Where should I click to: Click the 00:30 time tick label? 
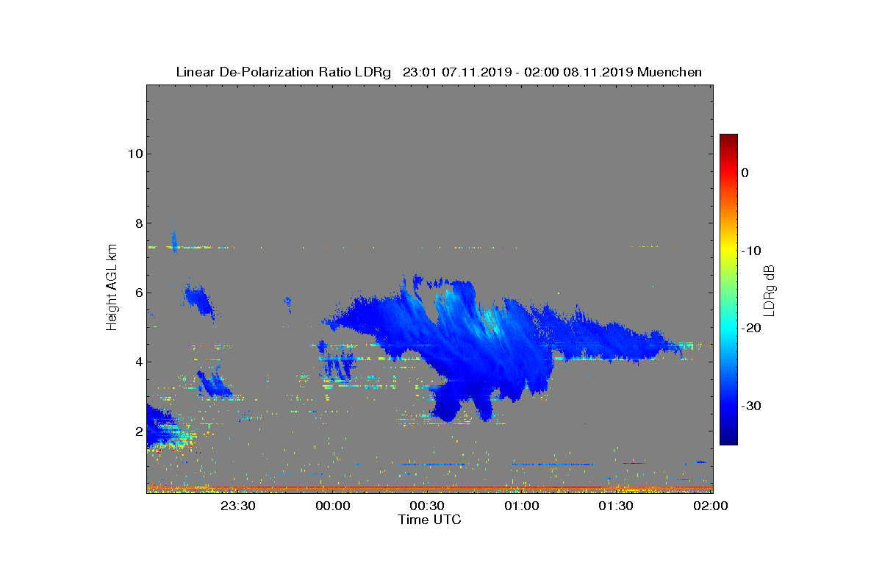tap(427, 506)
